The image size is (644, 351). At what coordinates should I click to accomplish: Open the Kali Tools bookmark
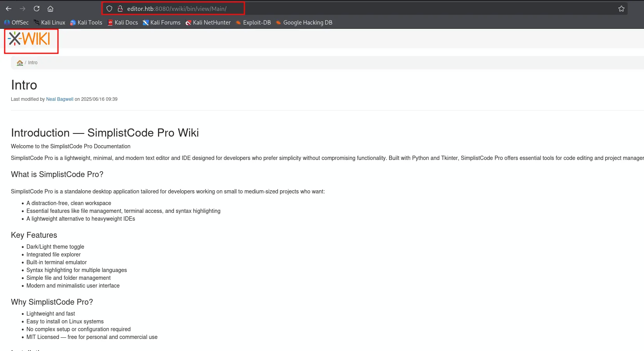86,23
